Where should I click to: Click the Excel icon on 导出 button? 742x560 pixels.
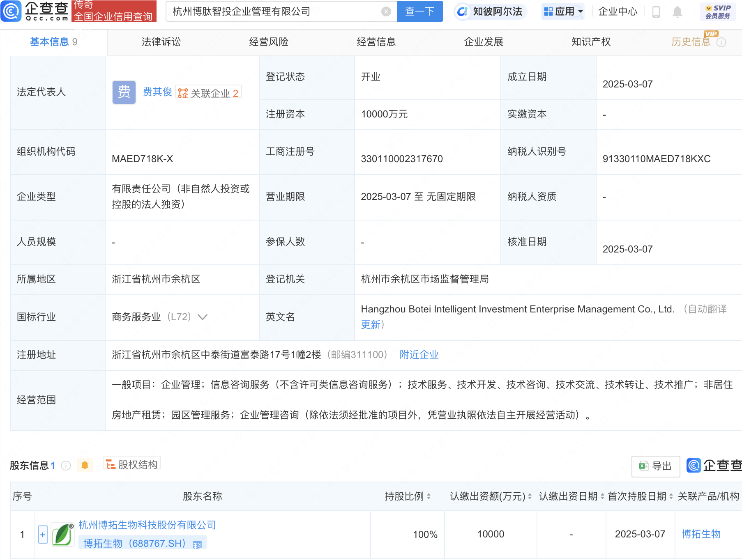(x=643, y=466)
